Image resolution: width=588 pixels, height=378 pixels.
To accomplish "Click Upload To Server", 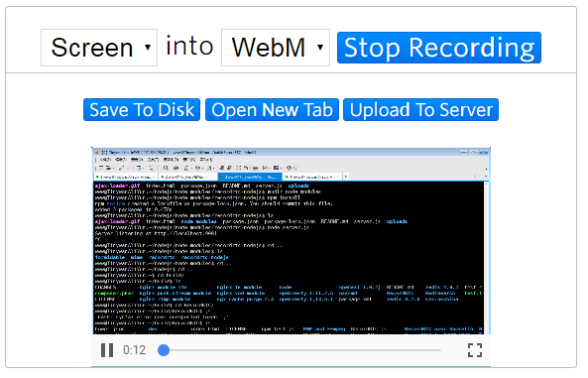I will tap(421, 109).
